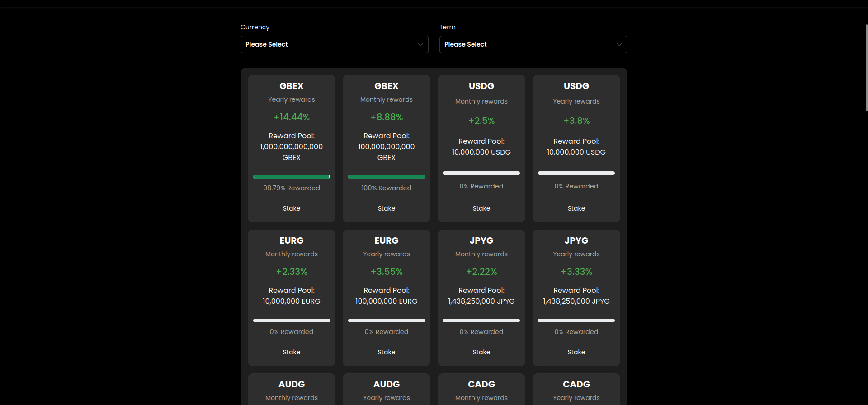This screenshot has height=405, width=868.
Task: Choose Stake on JPYG Monthly rewards card
Action: point(481,352)
